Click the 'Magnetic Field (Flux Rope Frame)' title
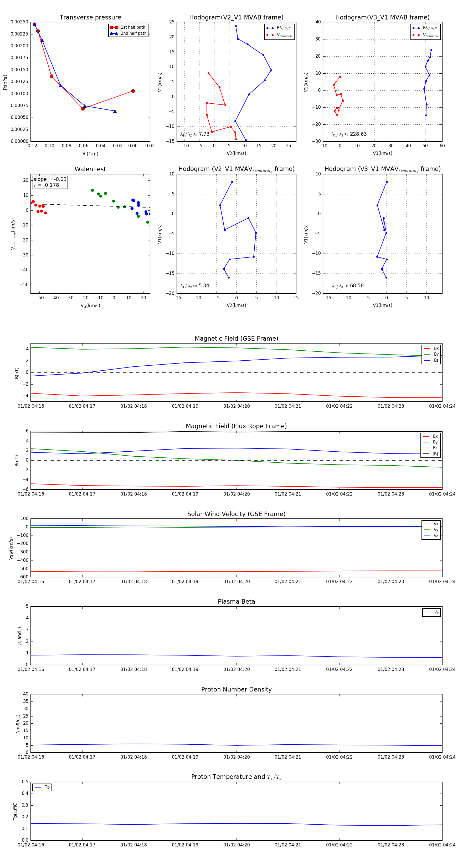Screen dimensions: 473x868 point(236,426)
